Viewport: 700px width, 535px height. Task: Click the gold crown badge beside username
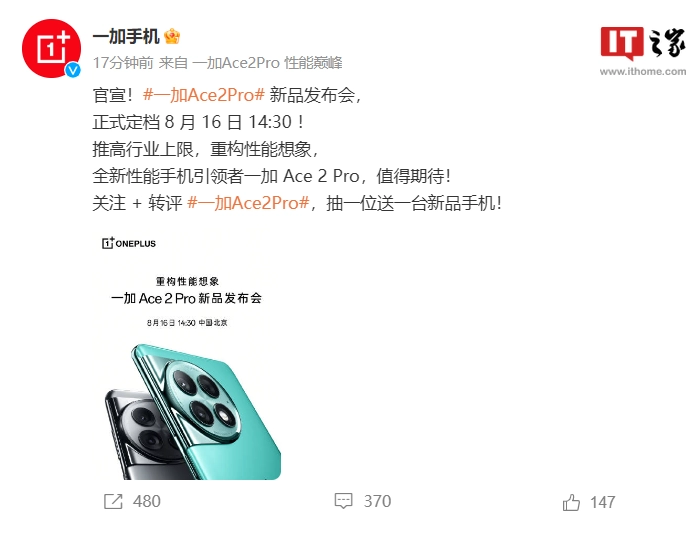point(172,36)
